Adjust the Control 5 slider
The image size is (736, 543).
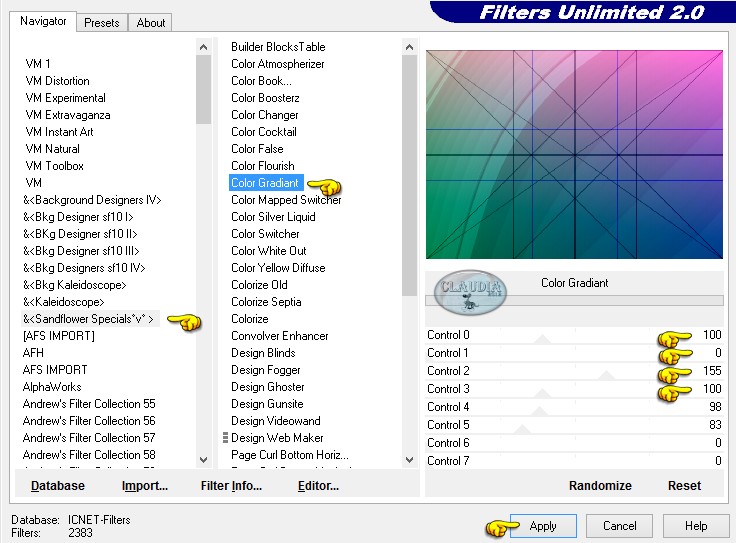pos(521,429)
